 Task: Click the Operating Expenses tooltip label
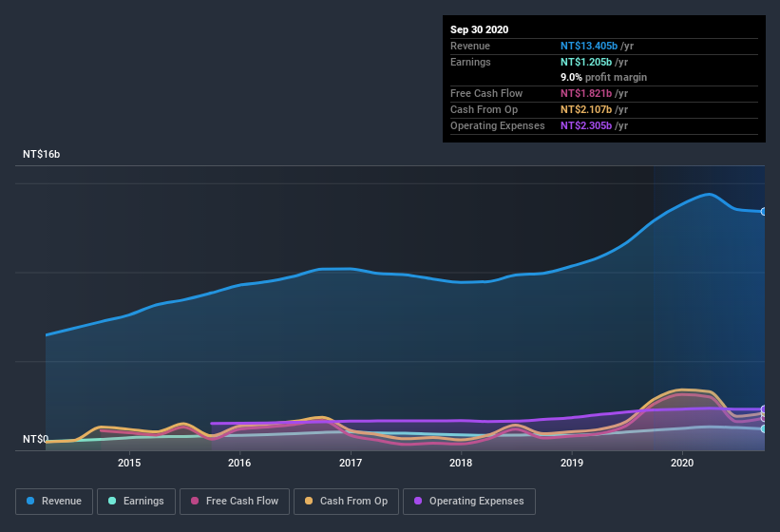point(498,125)
